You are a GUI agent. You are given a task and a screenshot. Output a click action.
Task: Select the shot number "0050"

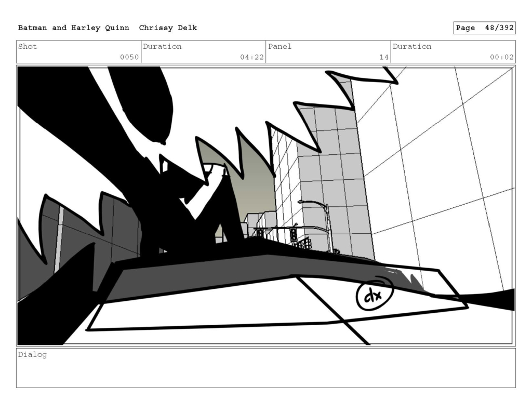(x=129, y=57)
